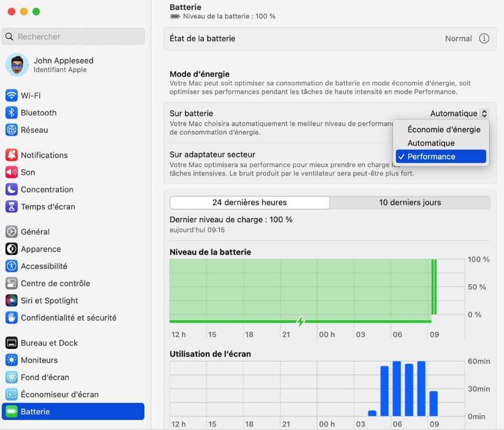Zoom window with green button
Screen dimensions: 504x430
tap(36, 12)
